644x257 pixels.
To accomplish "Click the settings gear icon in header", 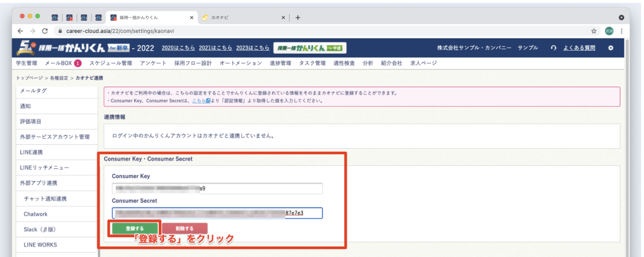I will point(611,48).
